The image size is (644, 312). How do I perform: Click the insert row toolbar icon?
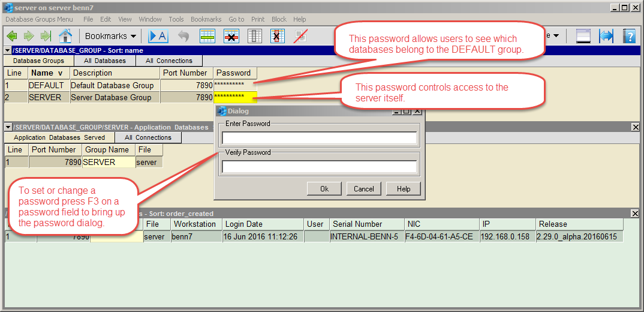pyautogui.click(x=207, y=36)
